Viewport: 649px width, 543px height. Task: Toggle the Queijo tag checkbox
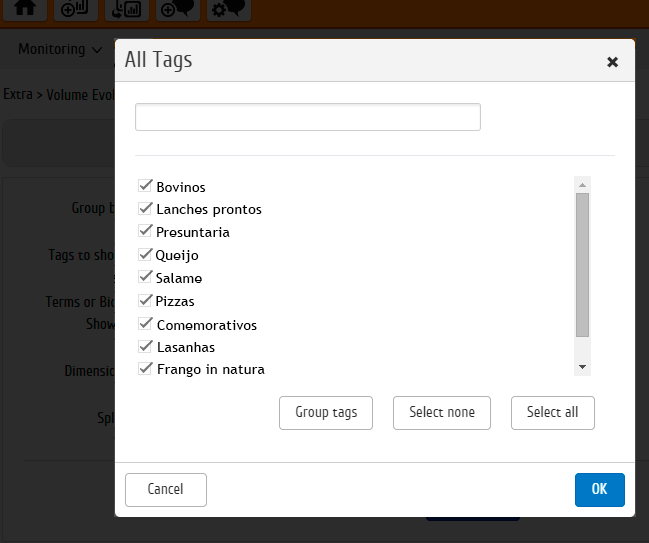click(x=145, y=255)
